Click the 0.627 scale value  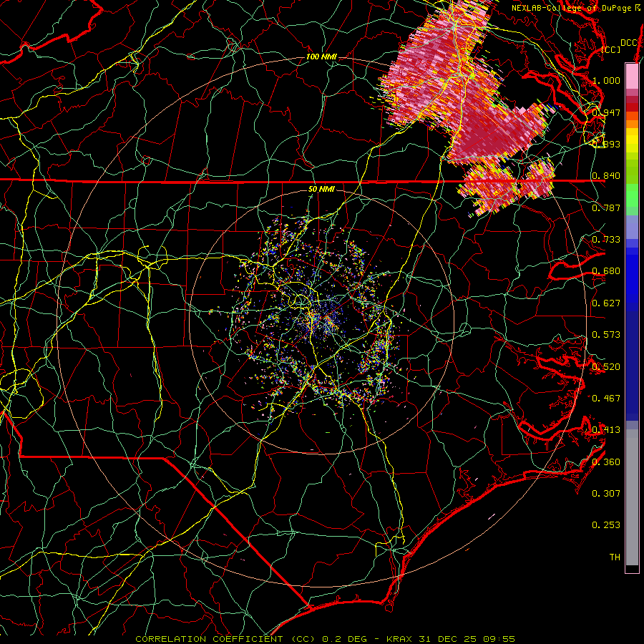pos(606,303)
